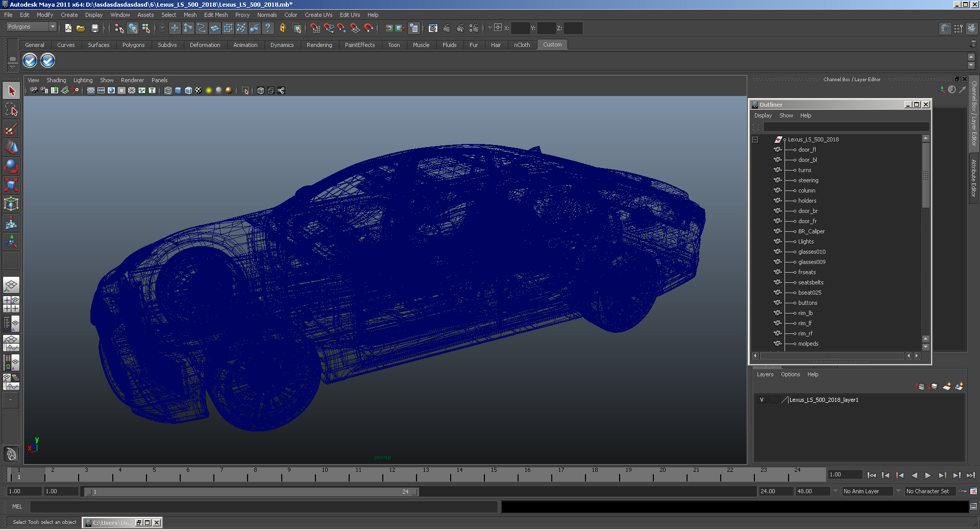Open Render View clapperboard icon
This screenshot has width=980, height=531.
433,28
